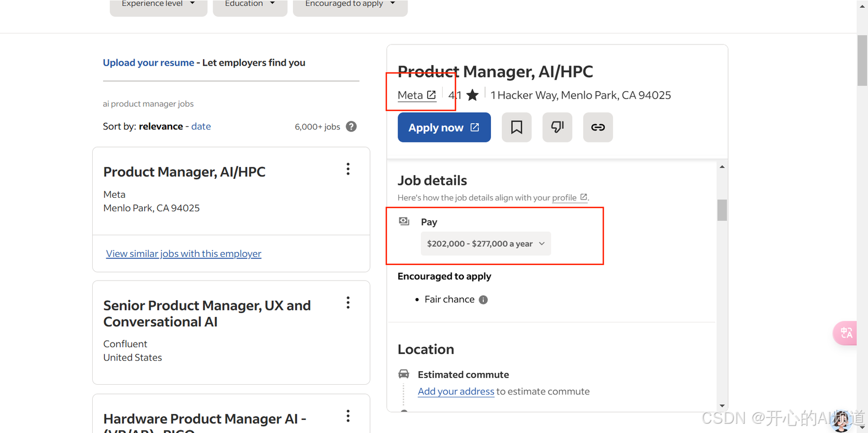Open the Hardware Product Manager AI job

coord(205,422)
